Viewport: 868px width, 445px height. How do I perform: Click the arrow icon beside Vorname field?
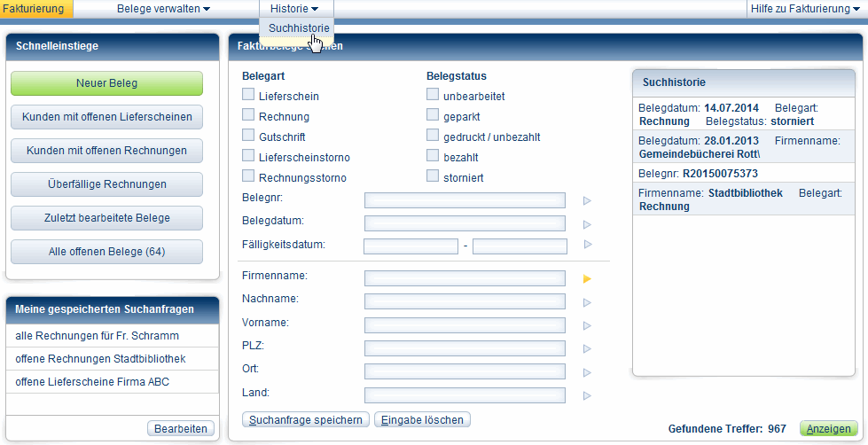coord(586,325)
